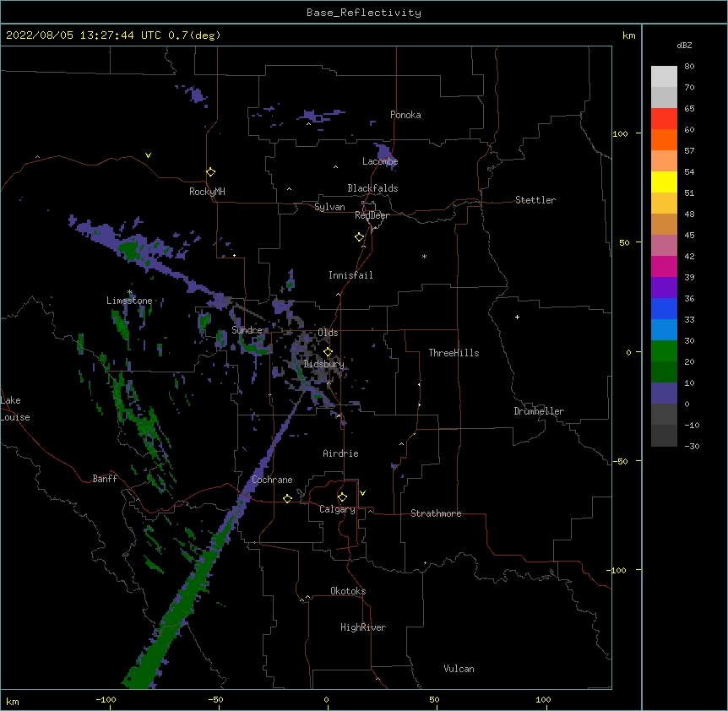Click the yellow diamond marker south of RedDeer

pyautogui.click(x=359, y=237)
